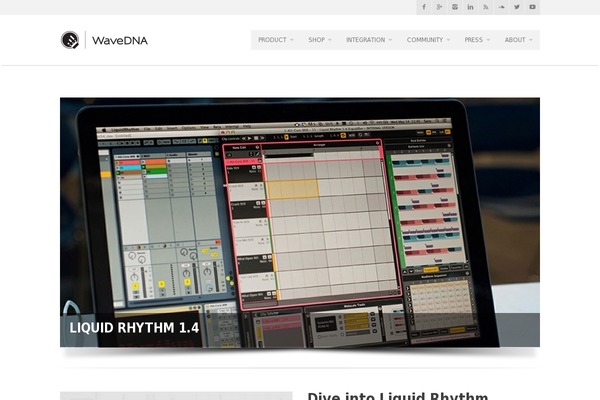Image resolution: width=600 pixels, height=400 pixels.
Task: Open the INTEGRATION menu
Action: point(369,40)
